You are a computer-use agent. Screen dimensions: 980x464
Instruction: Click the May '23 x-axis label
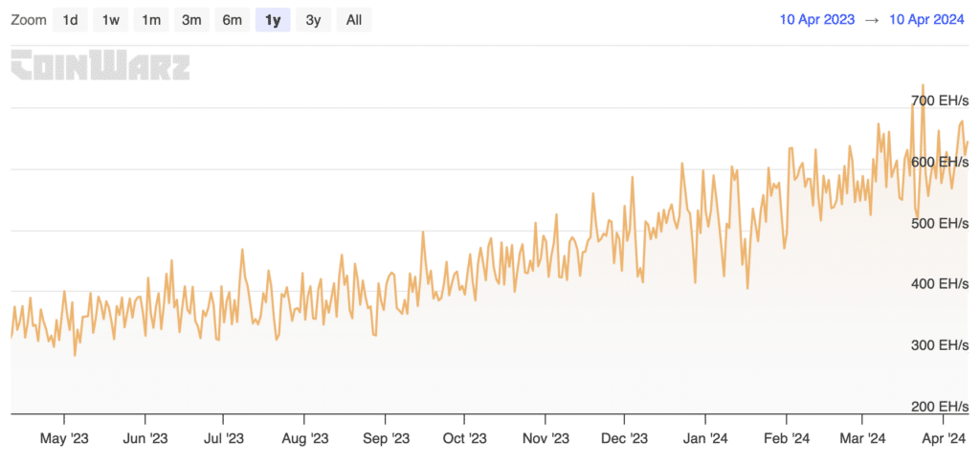tap(66, 439)
